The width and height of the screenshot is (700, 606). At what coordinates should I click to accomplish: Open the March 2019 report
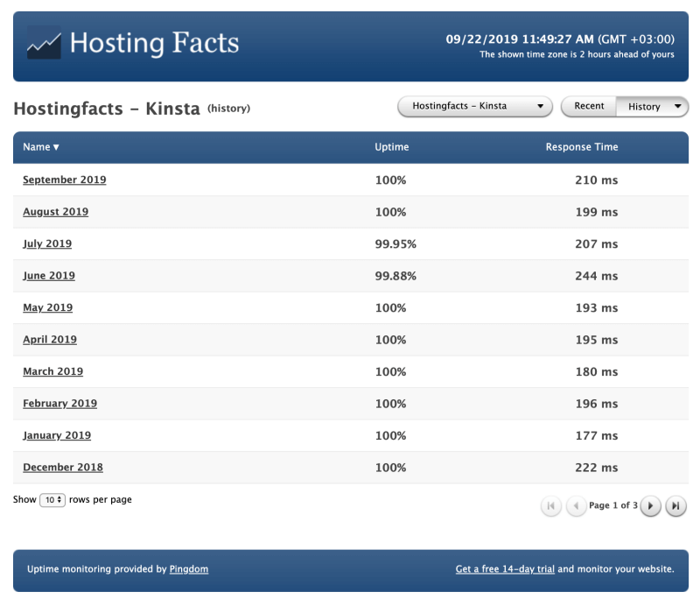53,371
